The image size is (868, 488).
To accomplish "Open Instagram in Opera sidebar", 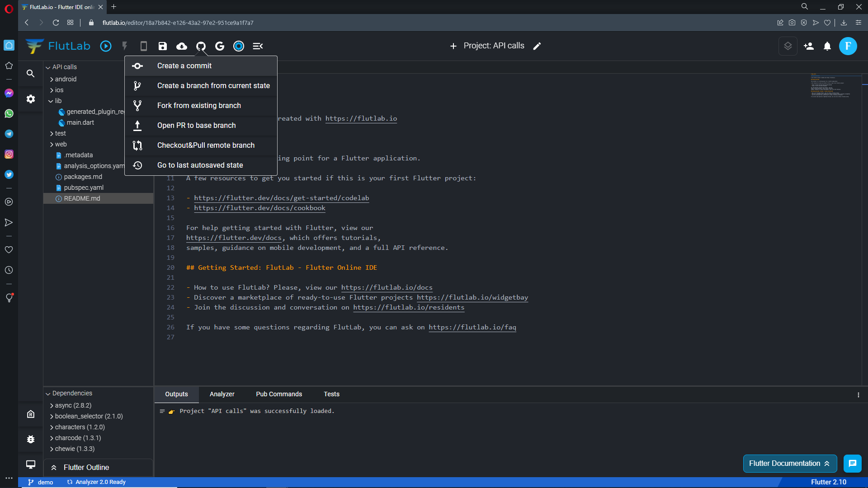I will tap(9, 154).
